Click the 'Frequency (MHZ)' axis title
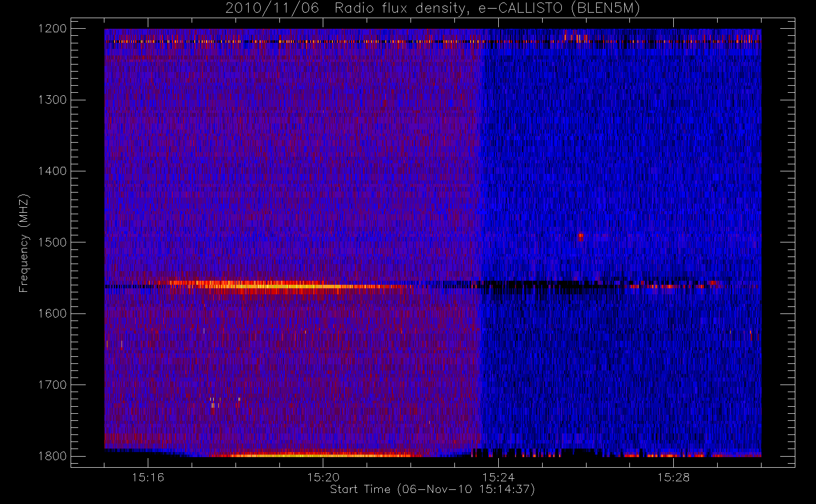 tap(24, 243)
